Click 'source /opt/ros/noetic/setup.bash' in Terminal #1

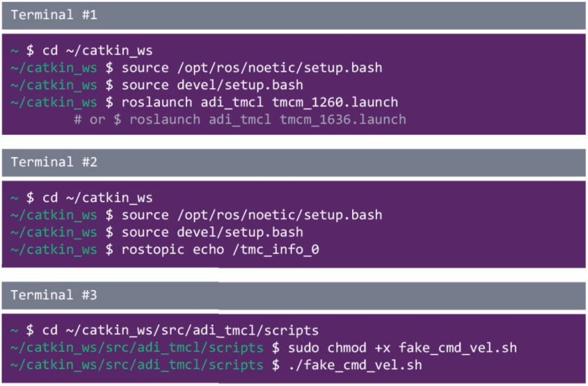[x=252, y=68]
